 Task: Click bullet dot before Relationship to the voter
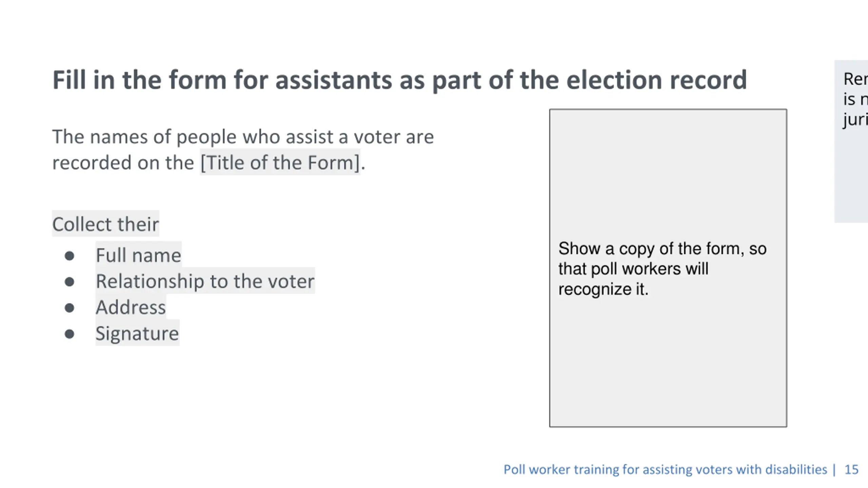click(x=70, y=282)
